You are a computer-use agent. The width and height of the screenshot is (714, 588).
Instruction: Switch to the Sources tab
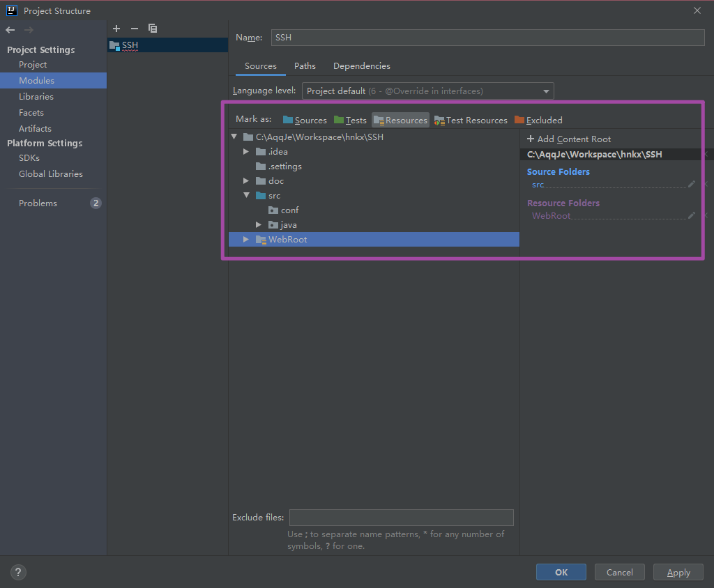pyautogui.click(x=261, y=66)
